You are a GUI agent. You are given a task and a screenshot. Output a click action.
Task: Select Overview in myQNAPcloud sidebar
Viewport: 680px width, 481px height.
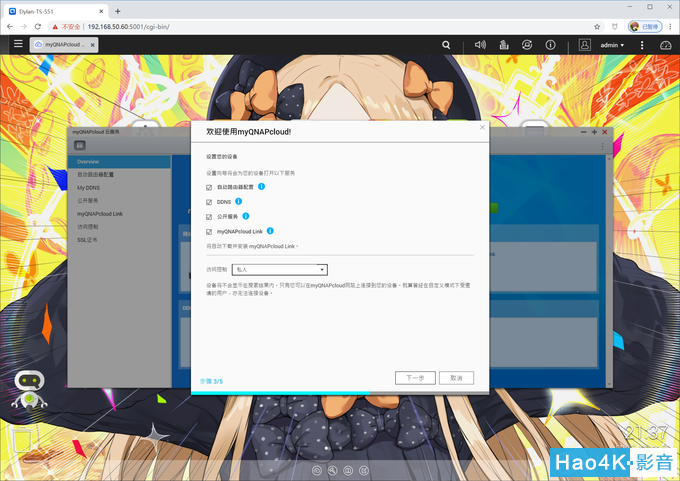point(119,162)
